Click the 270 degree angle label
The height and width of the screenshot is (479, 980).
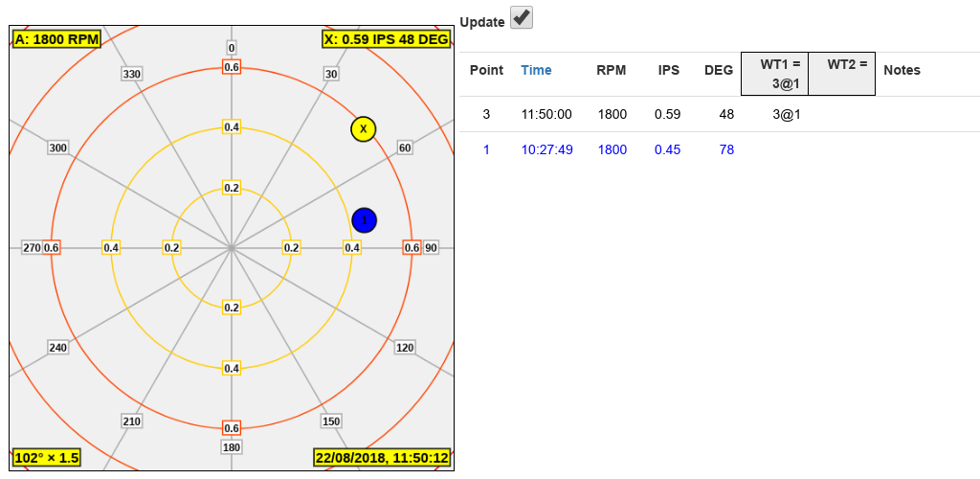click(x=32, y=247)
